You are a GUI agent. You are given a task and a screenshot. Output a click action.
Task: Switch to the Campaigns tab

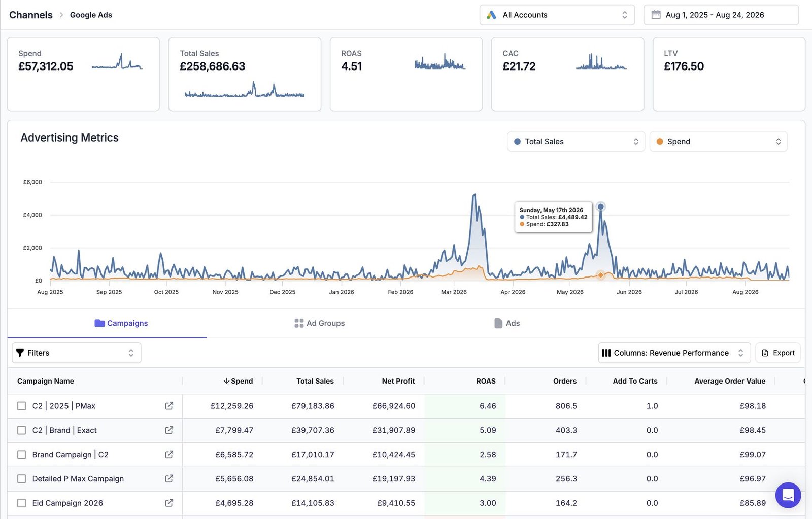click(x=107, y=323)
